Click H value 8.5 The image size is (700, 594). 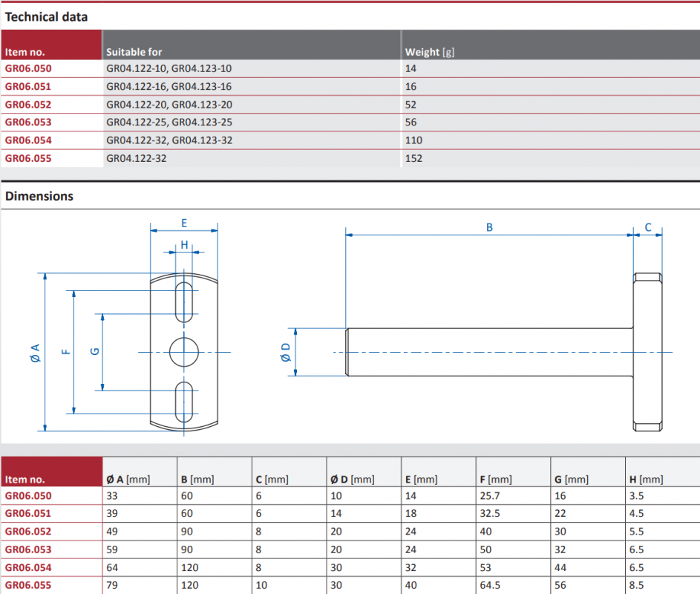(637, 585)
